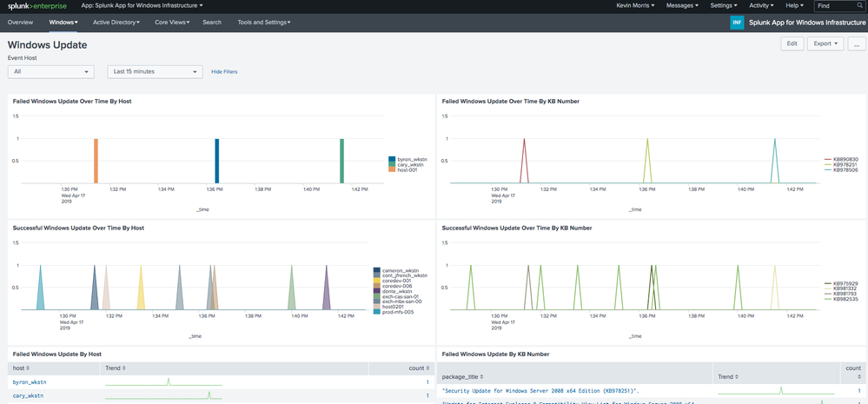Click the magnifier icon in Find box
Screen dimensions: 868x404
click(x=859, y=5)
